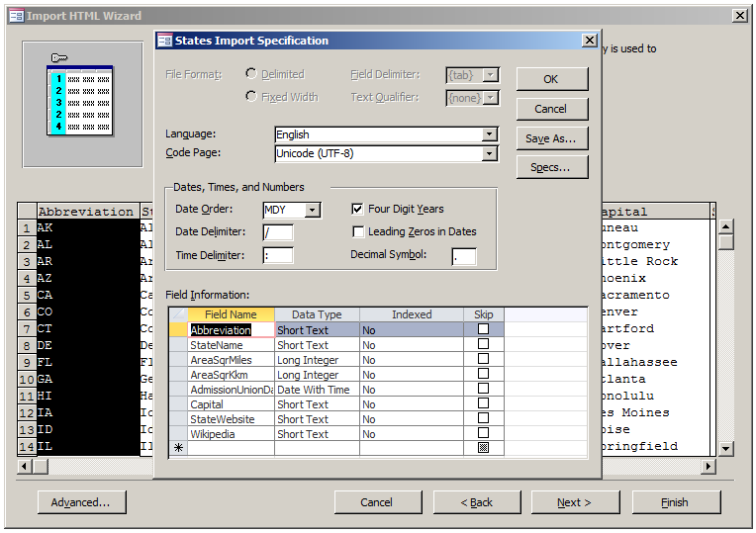
Task: Click the Skip column header
Action: click(484, 314)
